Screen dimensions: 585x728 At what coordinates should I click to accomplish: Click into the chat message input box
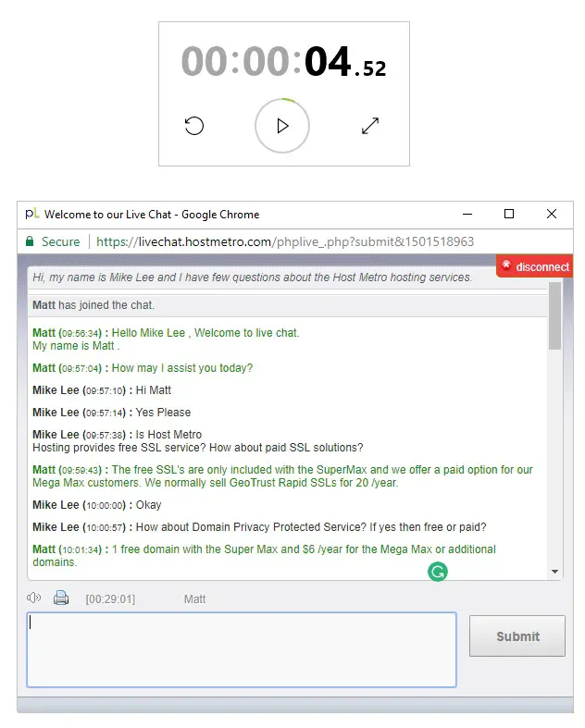point(242,649)
